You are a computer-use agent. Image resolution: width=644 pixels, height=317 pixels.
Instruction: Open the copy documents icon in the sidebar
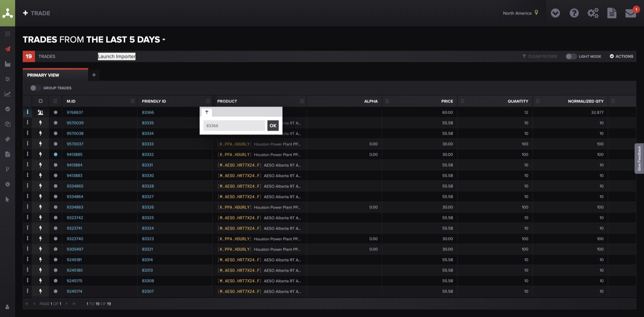pos(8,124)
